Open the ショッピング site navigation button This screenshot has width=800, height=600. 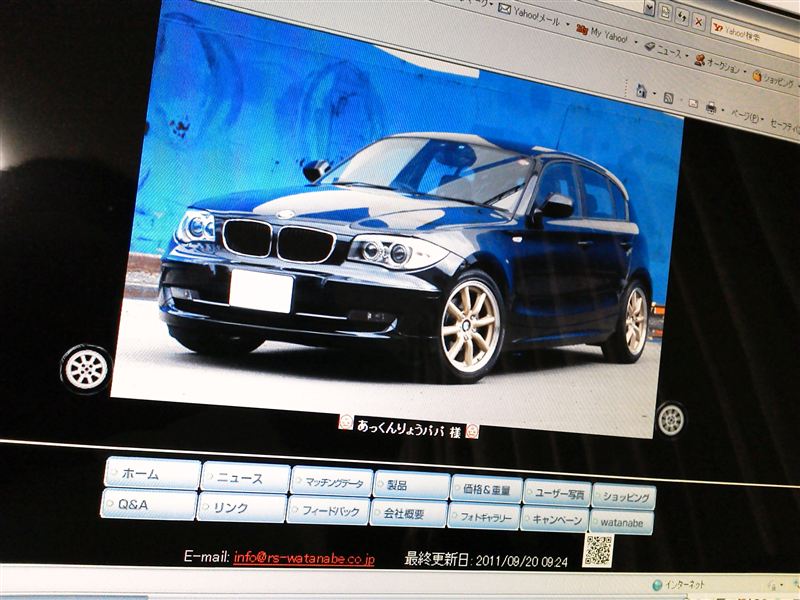pos(624,496)
